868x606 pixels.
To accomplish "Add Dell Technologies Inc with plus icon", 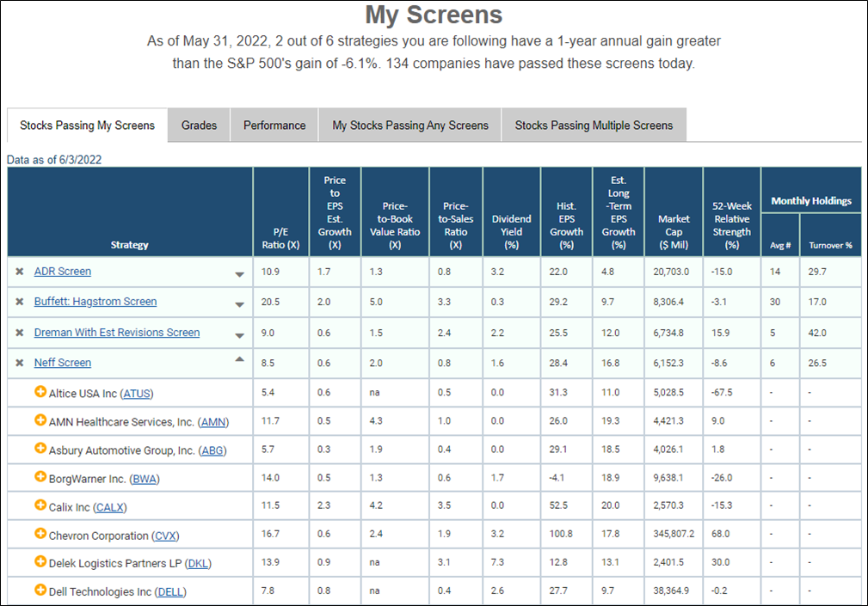I will (x=40, y=590).
